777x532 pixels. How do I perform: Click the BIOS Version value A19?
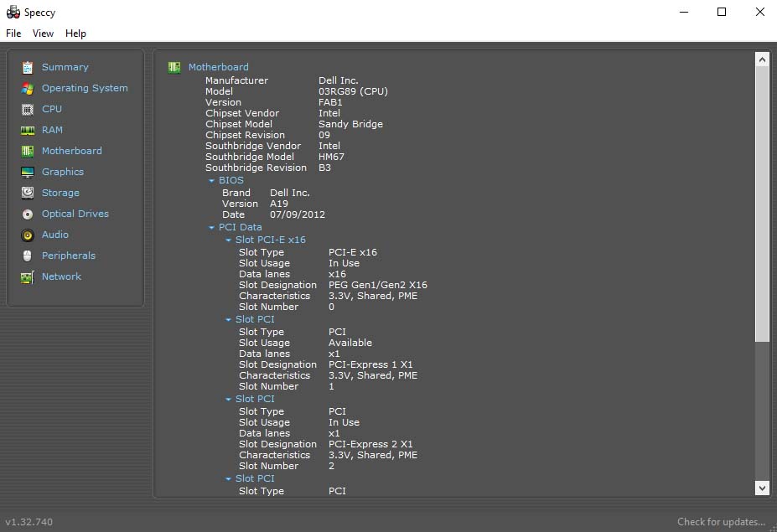pyautogui.click(x=279, y=204)
